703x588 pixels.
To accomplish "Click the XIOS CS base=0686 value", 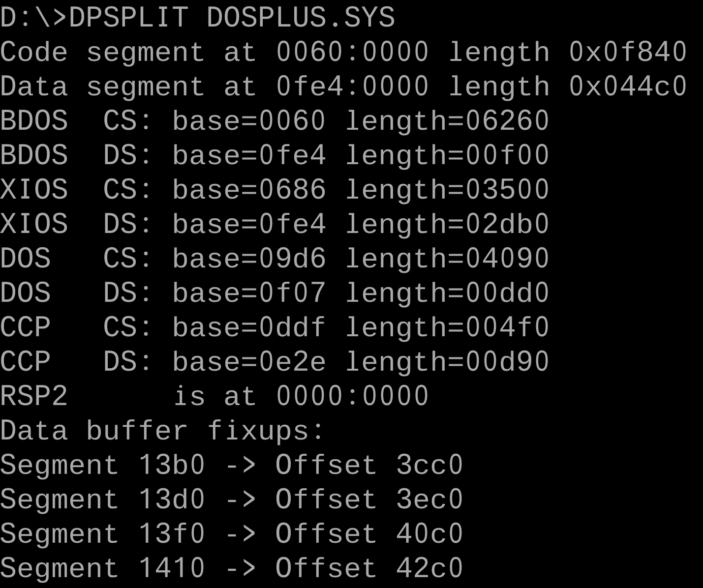I will pyautogui.click(x=249, y=190).
